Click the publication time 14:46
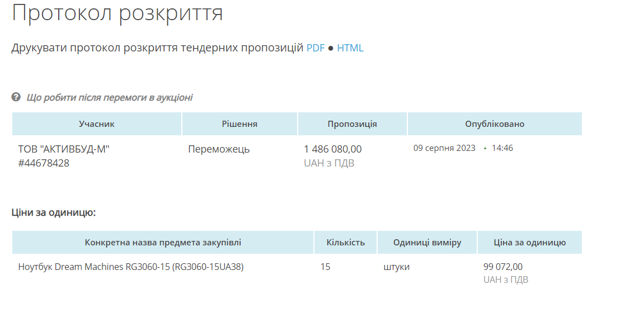Screen dimensions: 644x313 point(502,148)
